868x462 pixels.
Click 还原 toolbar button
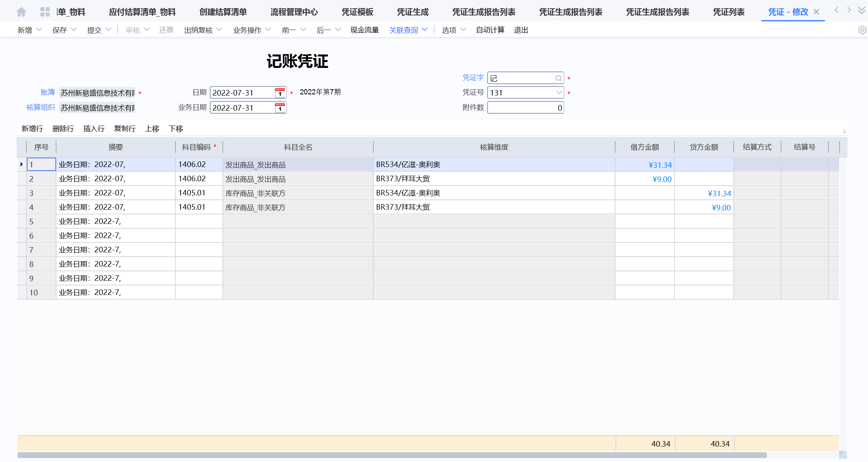click(166, 30)
